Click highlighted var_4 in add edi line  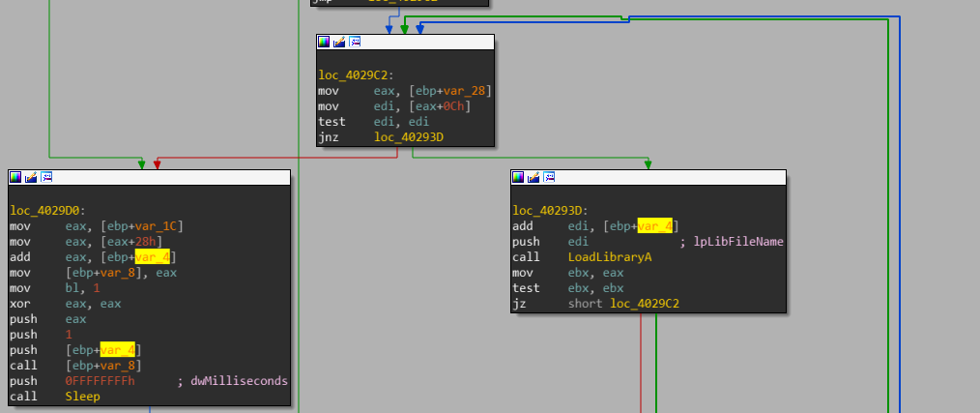tap(655, 226)
